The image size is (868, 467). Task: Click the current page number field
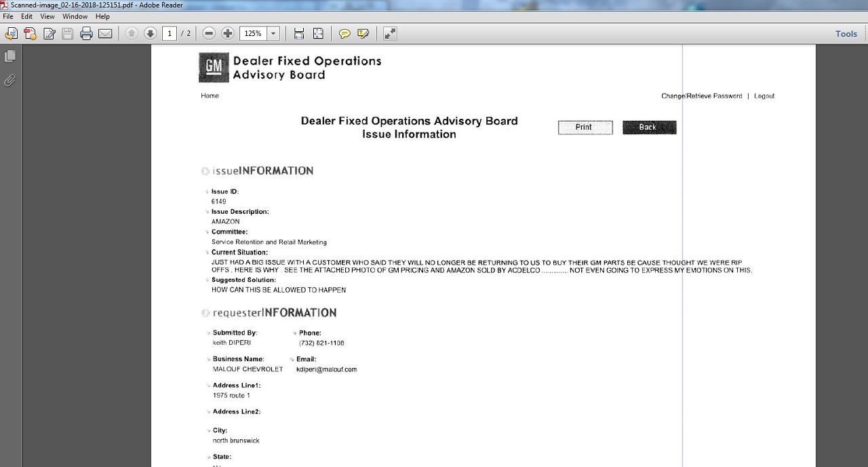169,33
